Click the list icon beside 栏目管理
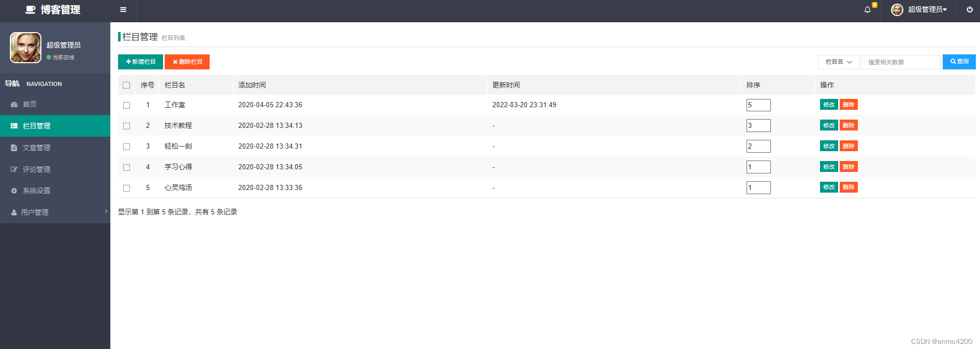 pyautogui.click(x=14, y=126)
